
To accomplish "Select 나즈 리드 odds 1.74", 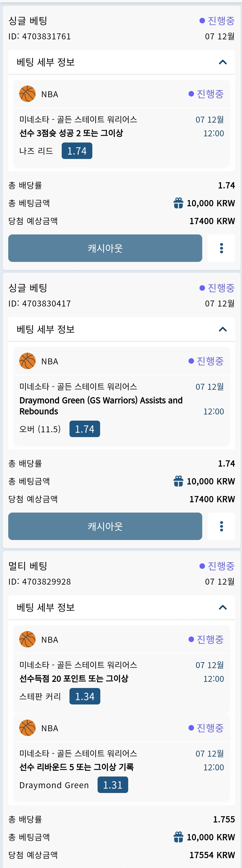I will (77, 151).
